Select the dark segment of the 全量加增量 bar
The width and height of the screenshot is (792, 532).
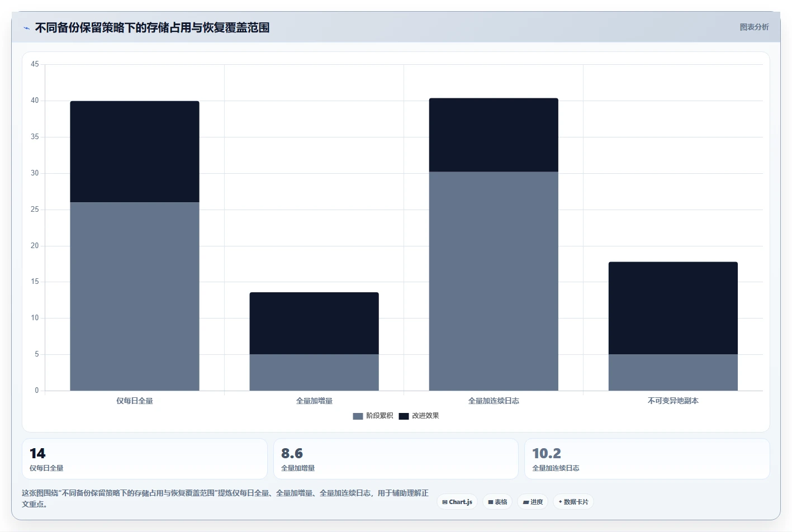(314, 323)
